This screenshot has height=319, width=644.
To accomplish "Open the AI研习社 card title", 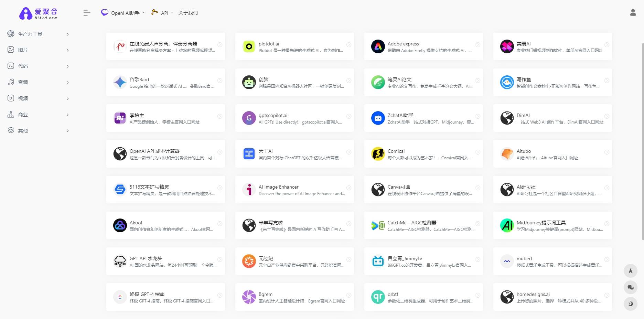I will click(526, 187).
